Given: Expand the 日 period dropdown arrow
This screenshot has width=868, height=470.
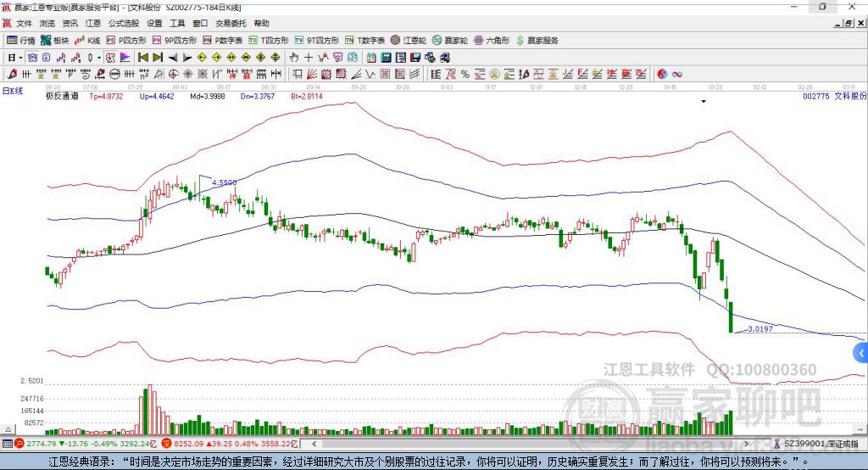Looking at the screenshot, I should [x=20, y=58].
